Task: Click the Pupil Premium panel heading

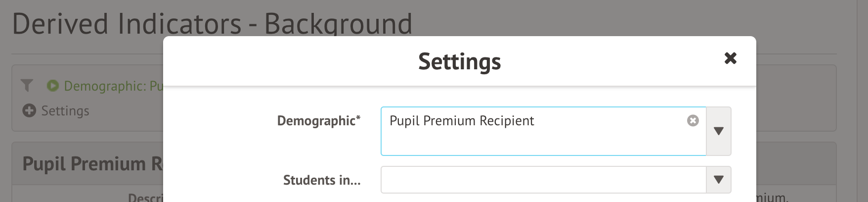Action: pyautogui.click(x=92, y=164)
